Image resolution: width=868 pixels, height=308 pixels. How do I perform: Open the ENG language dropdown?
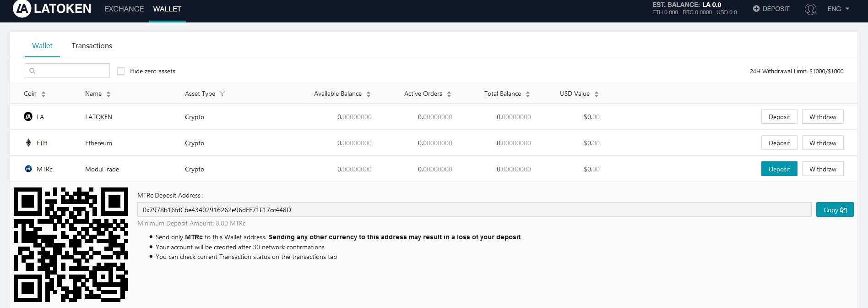(838, 9)
